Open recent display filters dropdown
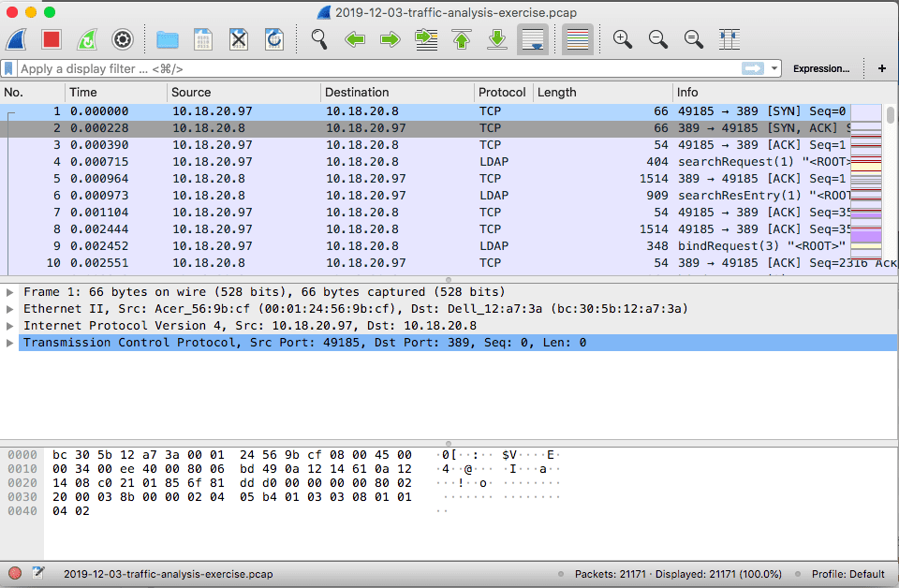The image size is (899, 588). point(774,68)
